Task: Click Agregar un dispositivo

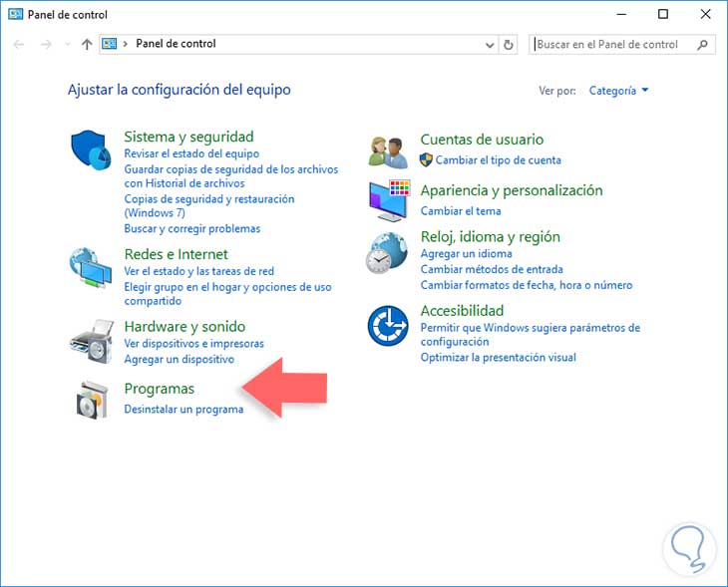Action: tap(180, 359)
